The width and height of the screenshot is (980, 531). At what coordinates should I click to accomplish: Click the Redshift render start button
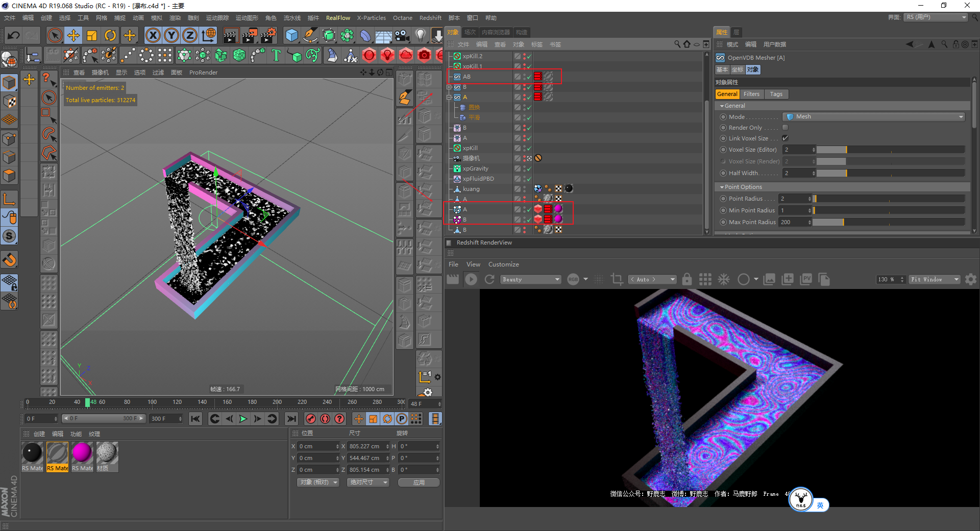tap(471, 279)
